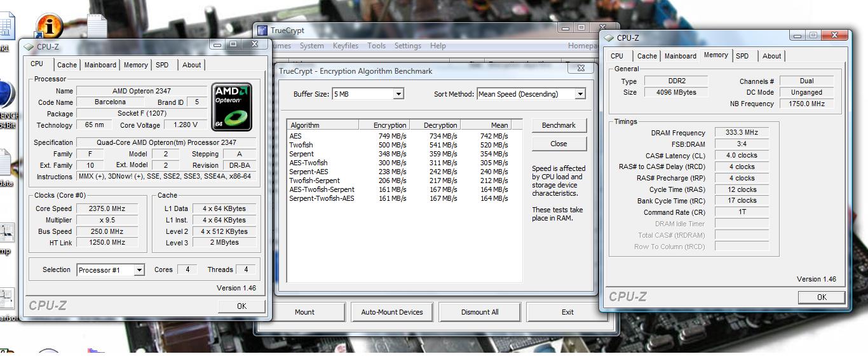Click the NB Frequency value 1750.0 MHz
Image resolution: width=868 pixels, height=361 pixels.
coord(806,104)
